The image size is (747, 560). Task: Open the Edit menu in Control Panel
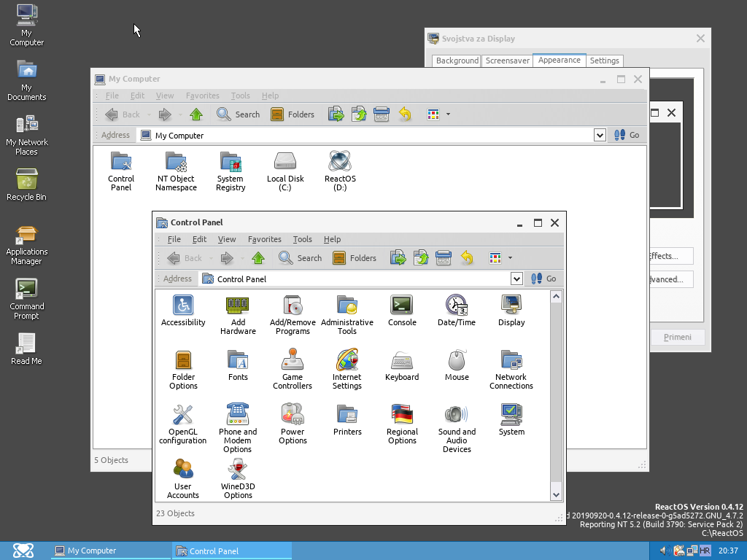[199, 239]
